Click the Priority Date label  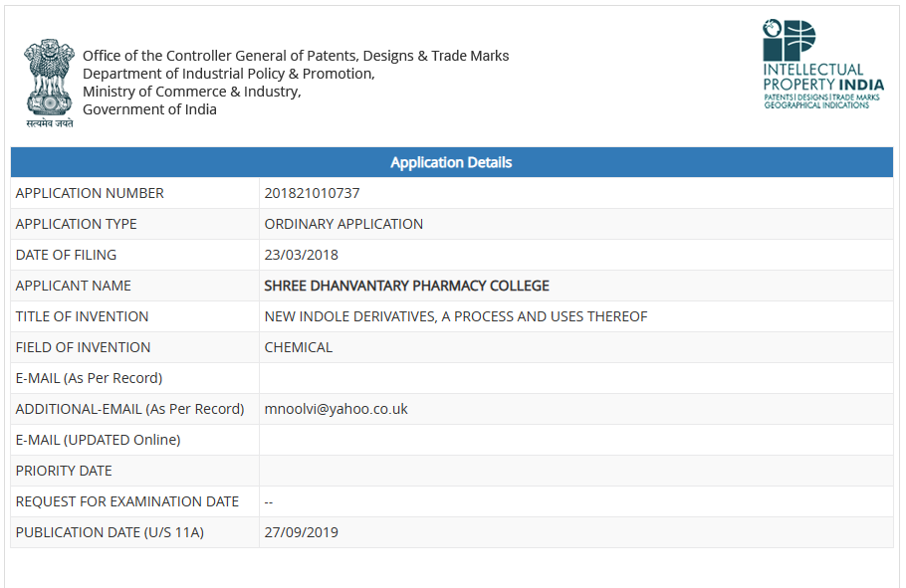coord(64,471)
